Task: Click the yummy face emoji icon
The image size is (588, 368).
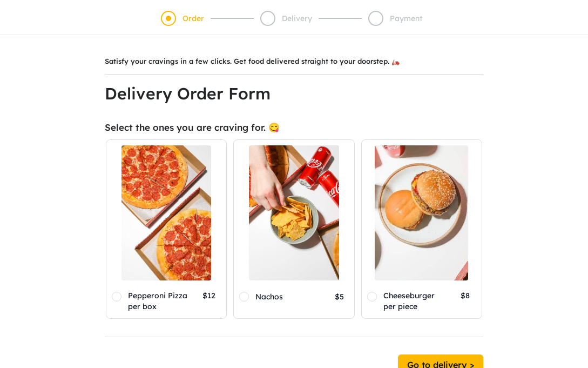Action: (x=274, y=128)
